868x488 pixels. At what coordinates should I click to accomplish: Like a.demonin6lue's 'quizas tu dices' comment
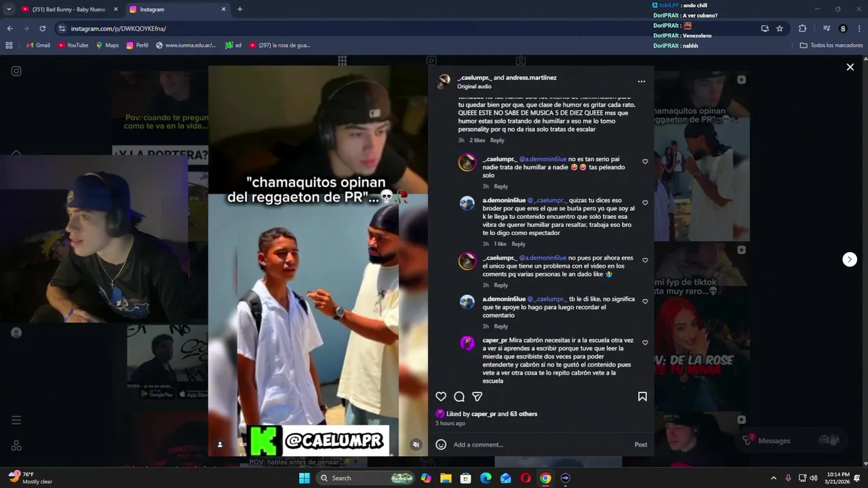tap(645, 203)
